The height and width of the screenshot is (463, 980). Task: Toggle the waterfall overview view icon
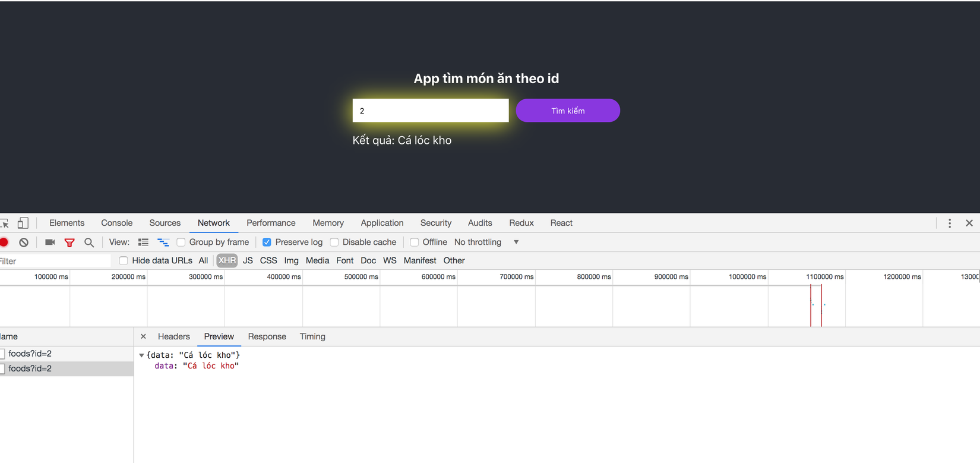163,242
